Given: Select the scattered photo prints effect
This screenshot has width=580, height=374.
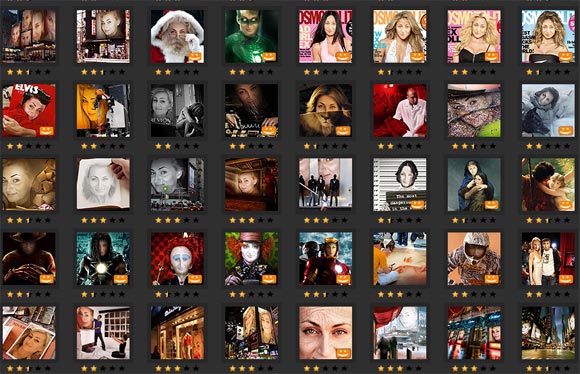Looking at the screenshot, I should tap(29, 332).
